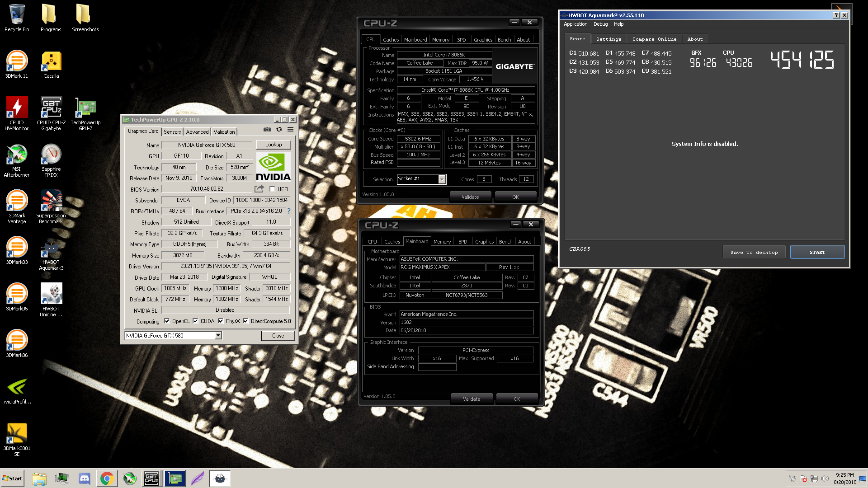
Task: Open Settings tab in Aquamark3
Action: coord(609,39)
